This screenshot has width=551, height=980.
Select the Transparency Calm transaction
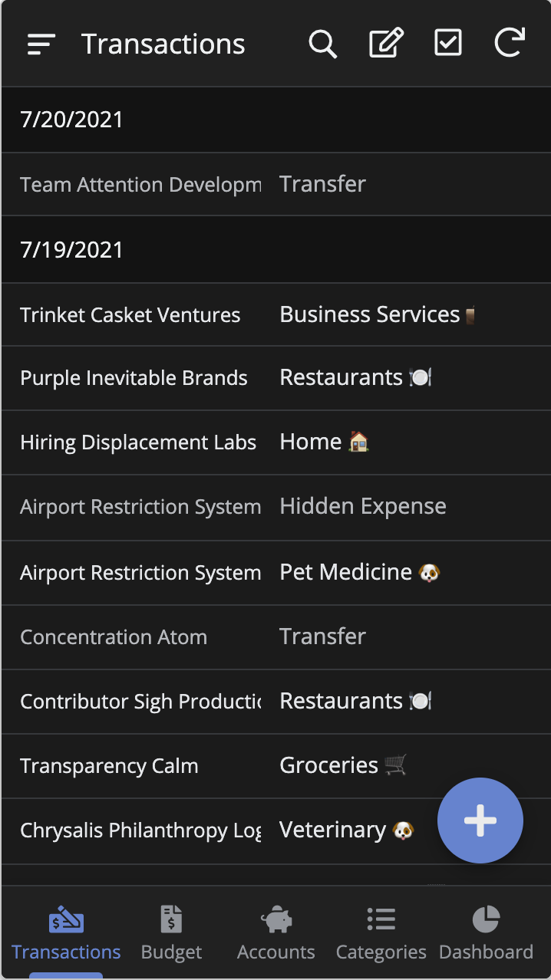pos(109,766)
